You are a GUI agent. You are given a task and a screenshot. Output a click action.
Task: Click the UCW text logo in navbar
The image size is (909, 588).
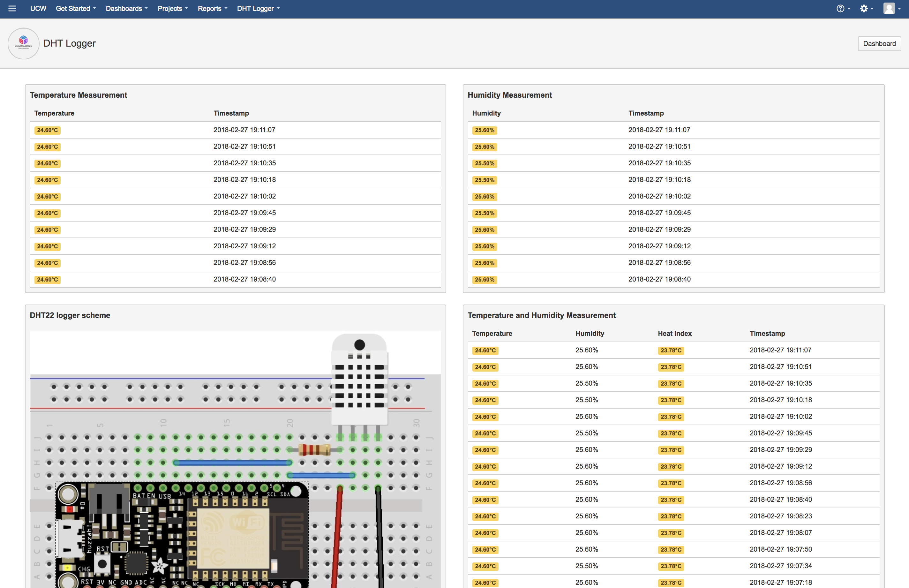point(38,9)
